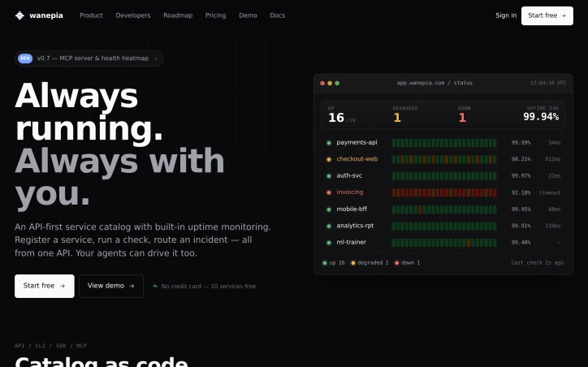Open the Docs nav link
588x367 pixels.
tap(278, 15)
